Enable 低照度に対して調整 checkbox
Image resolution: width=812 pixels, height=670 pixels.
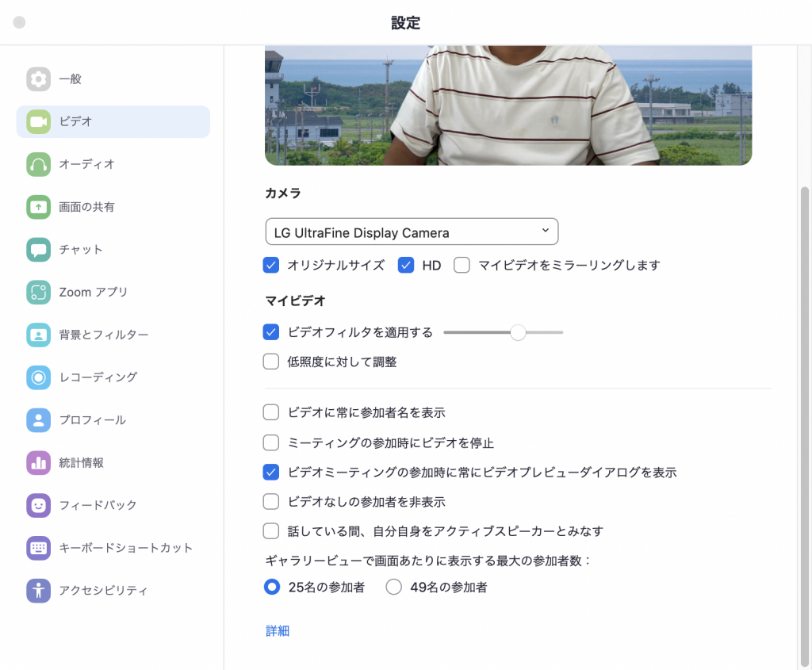(x=271, y=362)
